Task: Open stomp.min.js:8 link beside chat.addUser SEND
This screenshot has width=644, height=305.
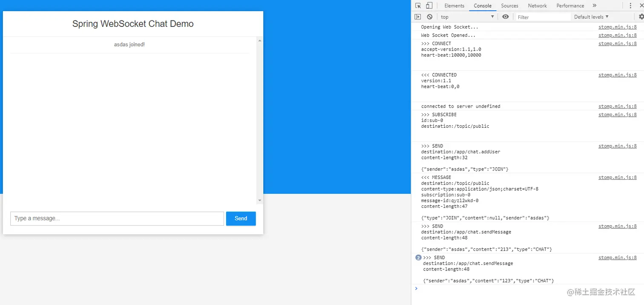Action: 618,146
